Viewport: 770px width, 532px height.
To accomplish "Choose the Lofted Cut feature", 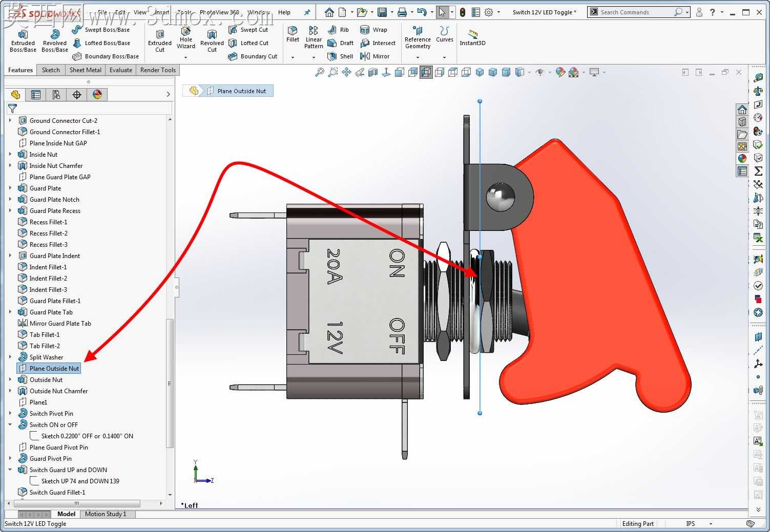I will tap(248, 43).
